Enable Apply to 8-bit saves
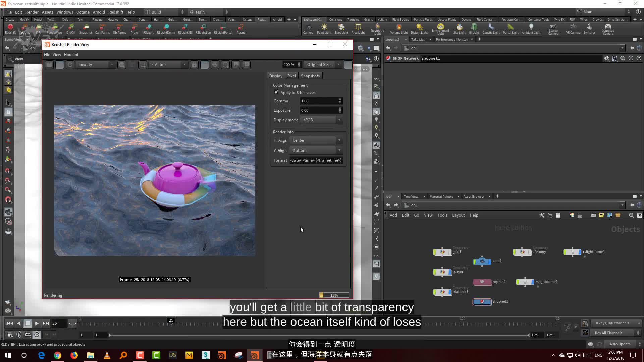The image size is (644, 362). (276, 92)
